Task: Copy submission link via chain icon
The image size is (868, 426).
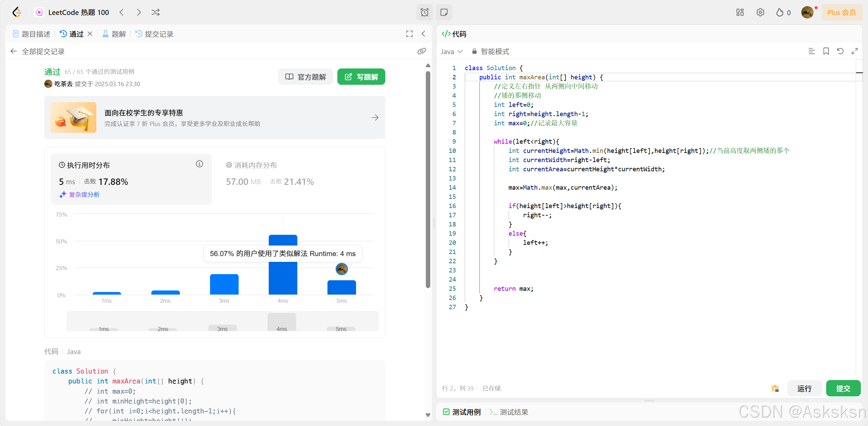Action: 421,51
